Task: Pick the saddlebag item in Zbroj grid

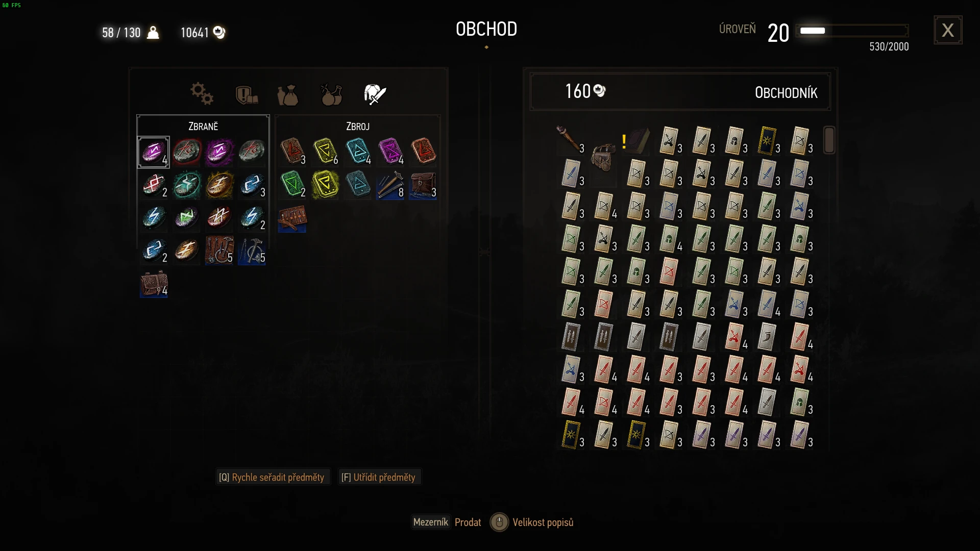Action: pos(423,185)
